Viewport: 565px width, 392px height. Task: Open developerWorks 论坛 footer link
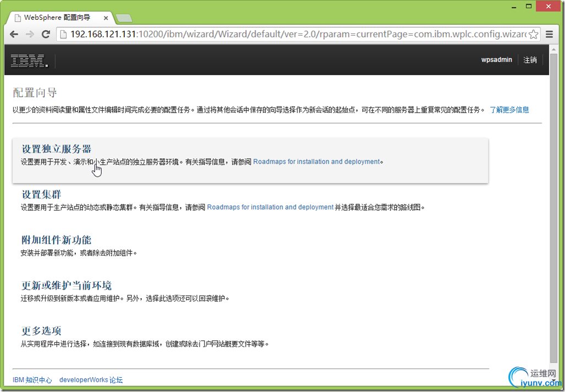coord(91,380)
